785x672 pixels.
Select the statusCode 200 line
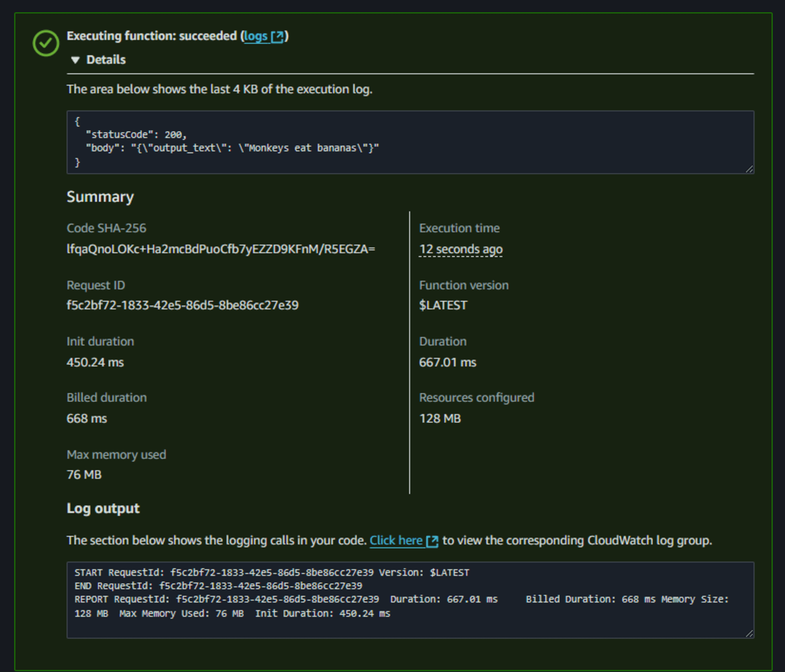coord(136,135)
